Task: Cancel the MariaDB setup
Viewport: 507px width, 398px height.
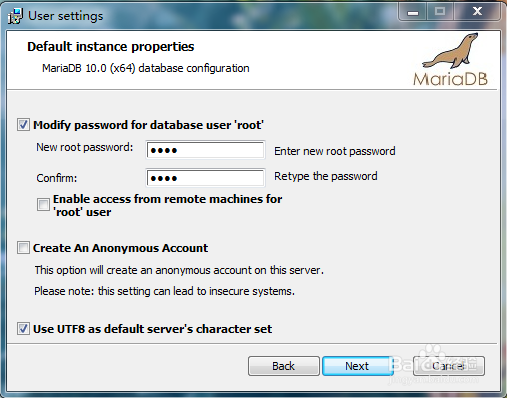Action: click(449, 366)
